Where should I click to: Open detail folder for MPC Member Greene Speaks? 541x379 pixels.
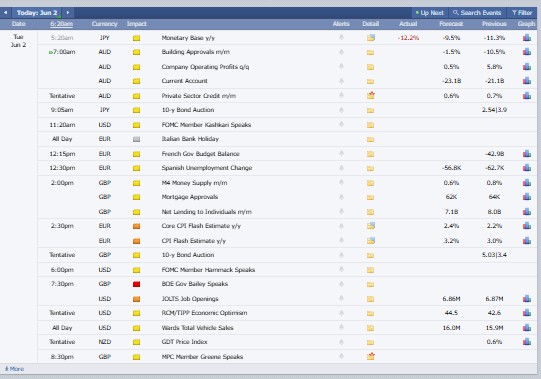point(371,356)
